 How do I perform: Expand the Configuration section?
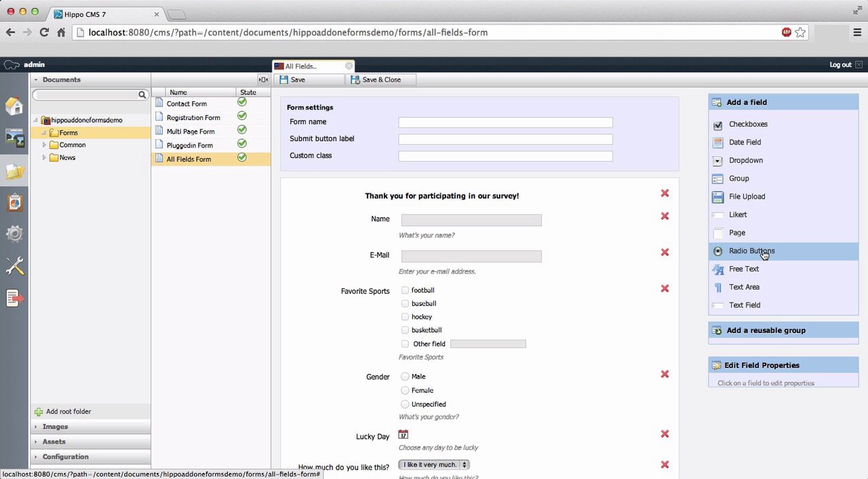tap(90, 457)
